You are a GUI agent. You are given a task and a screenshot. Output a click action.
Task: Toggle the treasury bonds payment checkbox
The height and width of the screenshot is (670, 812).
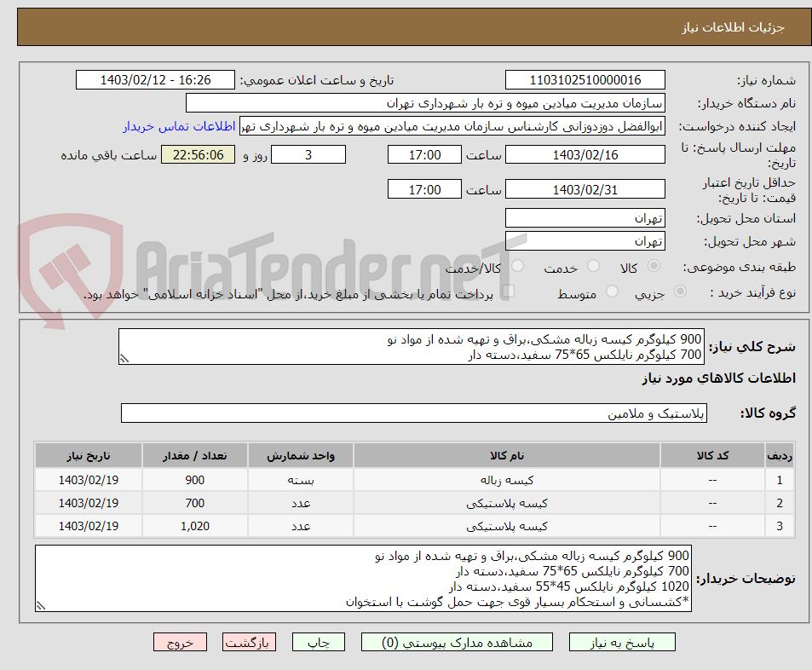(x=508, y=291)
